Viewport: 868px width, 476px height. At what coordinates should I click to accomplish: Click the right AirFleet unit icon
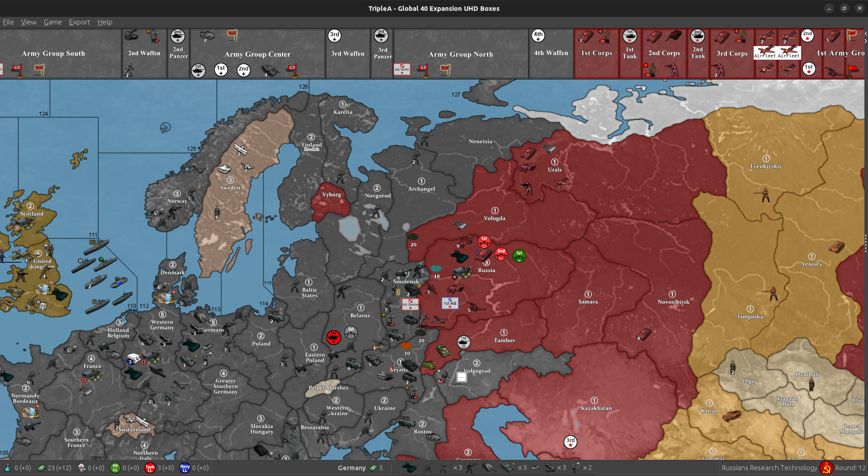click(789, 52)
